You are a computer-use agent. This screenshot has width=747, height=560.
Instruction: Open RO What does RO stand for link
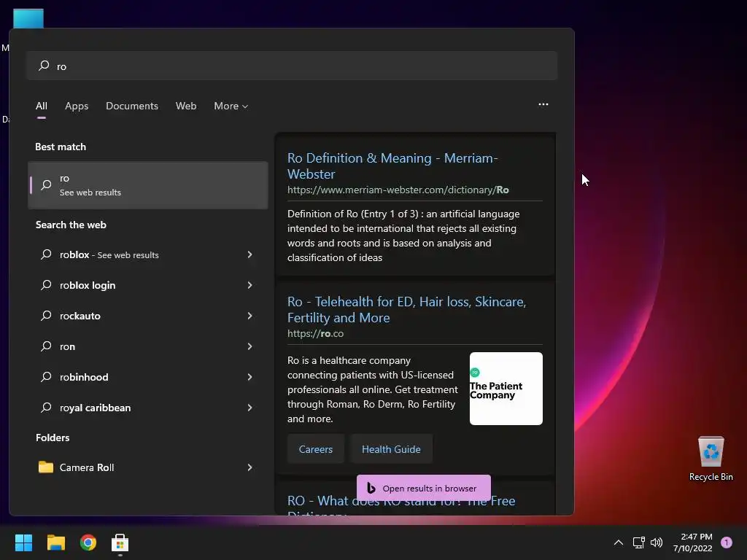401,507
